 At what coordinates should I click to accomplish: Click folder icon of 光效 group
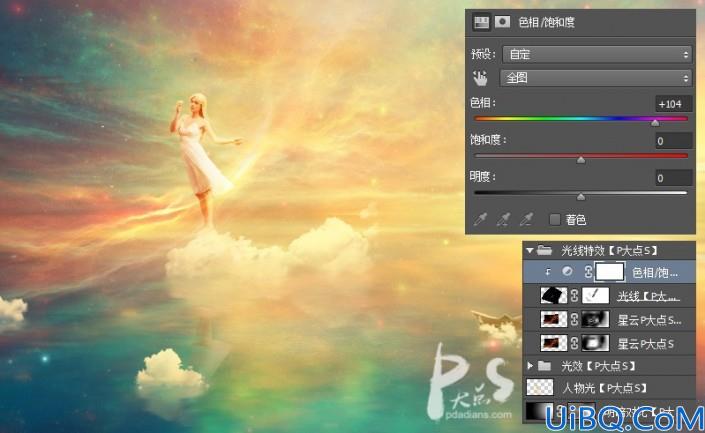[x=544, y=366]
